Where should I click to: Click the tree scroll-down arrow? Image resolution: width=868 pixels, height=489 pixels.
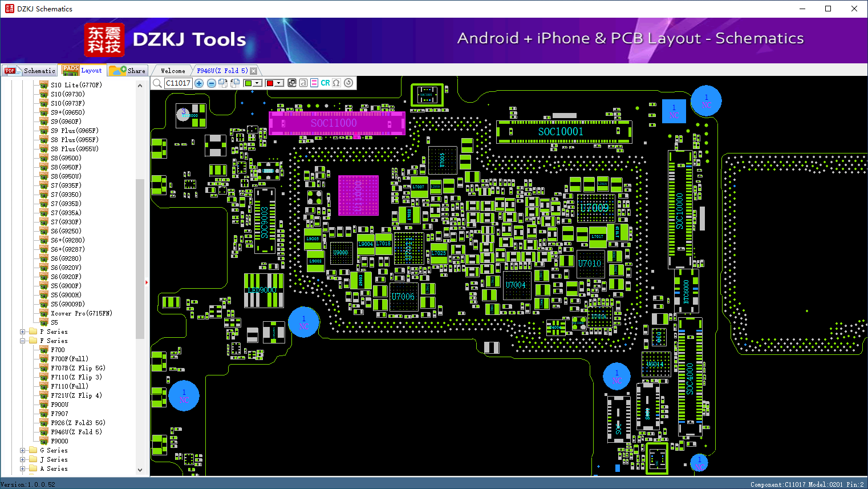pyautogui.click(x=140, y=470)
